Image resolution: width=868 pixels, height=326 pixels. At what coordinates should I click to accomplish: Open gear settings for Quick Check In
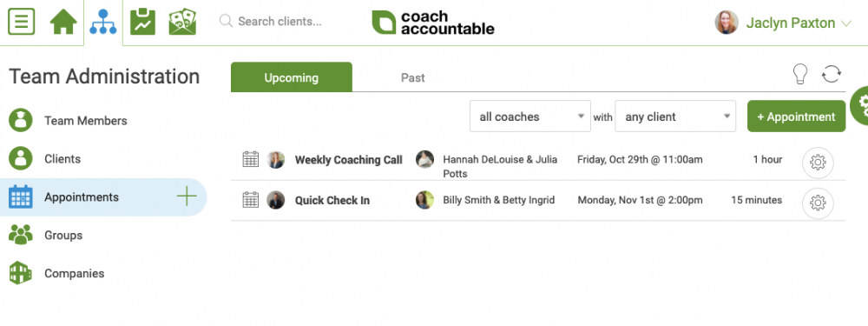tap(818, 203)
